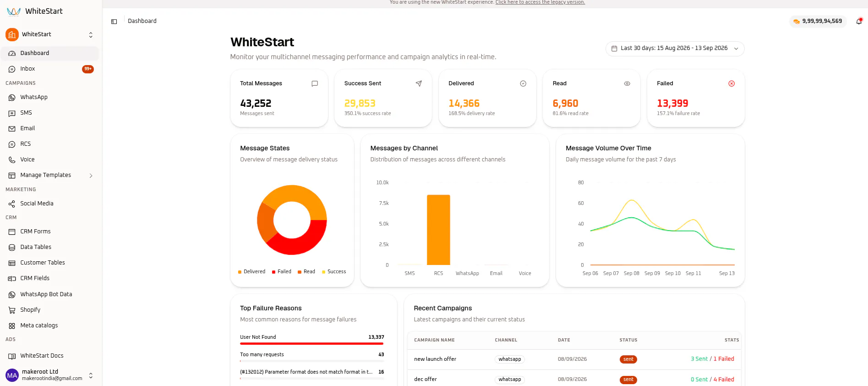Toggle the Success legend item
The image size is (868, 386).
pyautogui.click(x=334, y=272)
